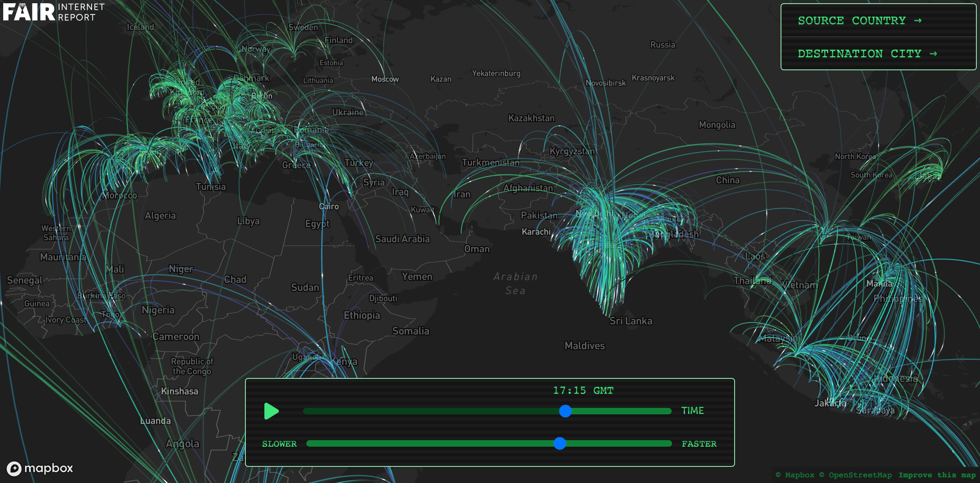Click the arrow beside Source Country
The width and height of the screenshot is (980, 483).
(x=918, y=21)
